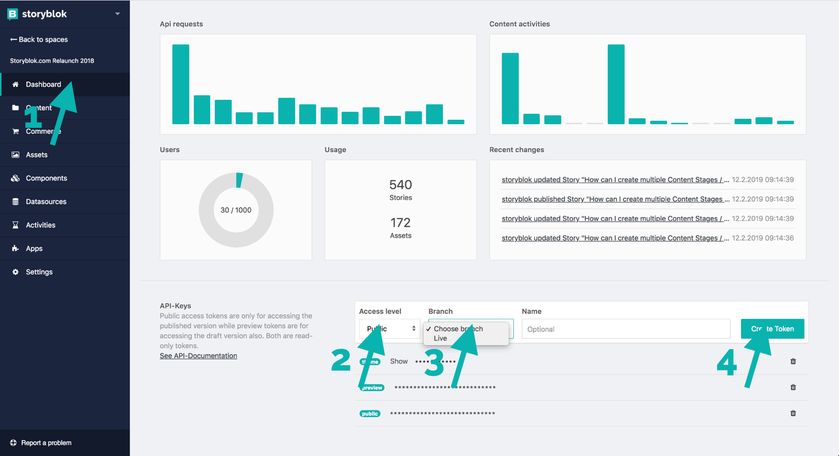Delete the last public token via trash icon
Screen dimensions: 840x456
[793, 413]
